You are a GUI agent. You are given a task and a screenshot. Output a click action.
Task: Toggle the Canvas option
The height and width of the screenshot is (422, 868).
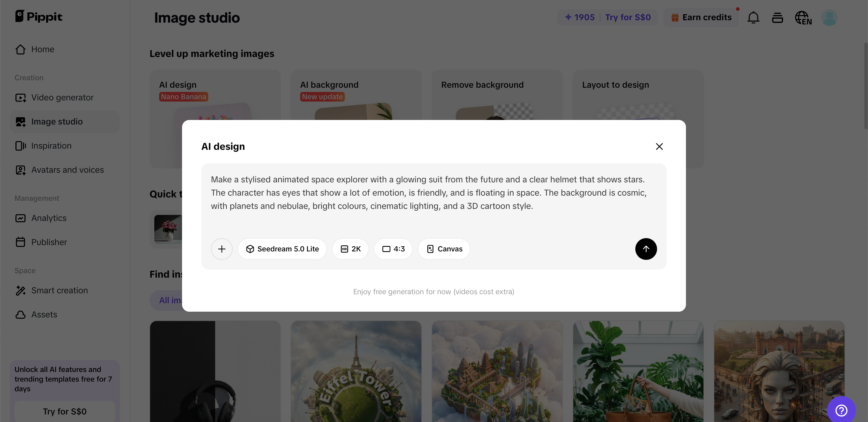click(444, 249)
